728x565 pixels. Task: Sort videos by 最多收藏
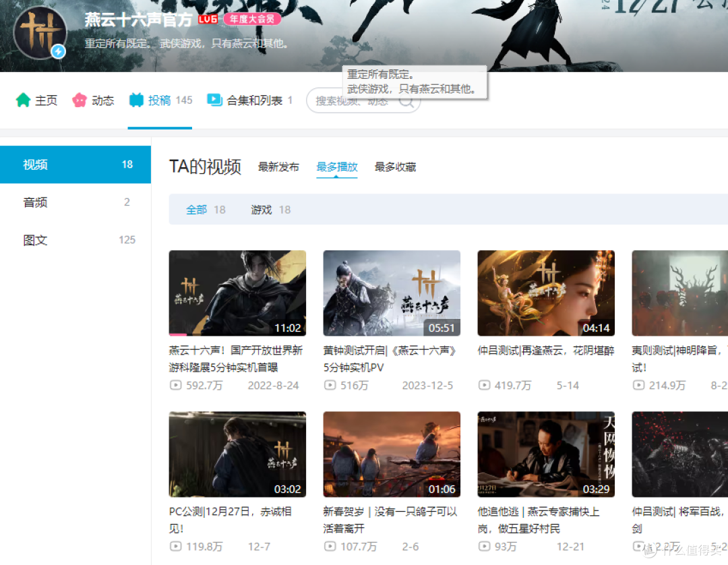click(x=395, y=167)
